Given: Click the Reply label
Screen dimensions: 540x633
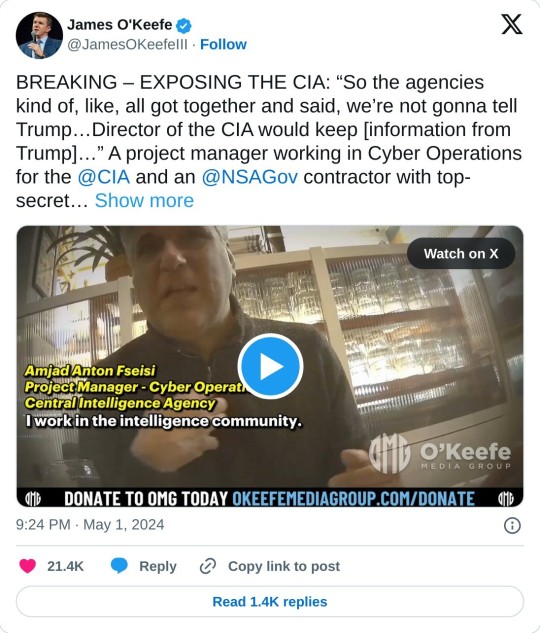Looking at the screenshot, I should tap(158, 566).
